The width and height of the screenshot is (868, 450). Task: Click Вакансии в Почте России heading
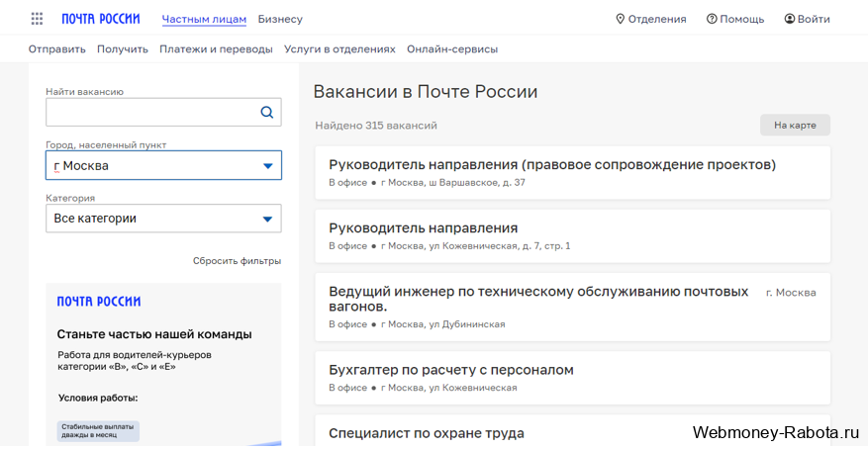pos(426,91)
